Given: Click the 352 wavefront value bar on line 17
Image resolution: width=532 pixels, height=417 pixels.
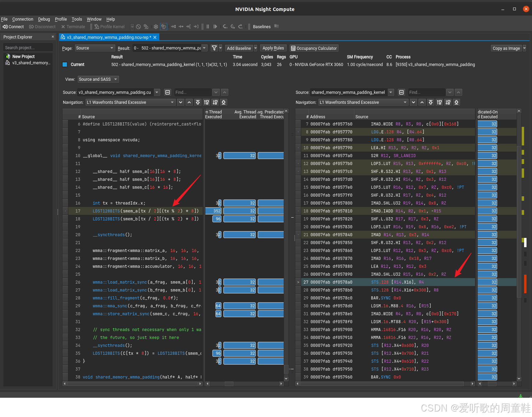Looking at the screenshot, I should pyautogui.click(x=213, y=211).
